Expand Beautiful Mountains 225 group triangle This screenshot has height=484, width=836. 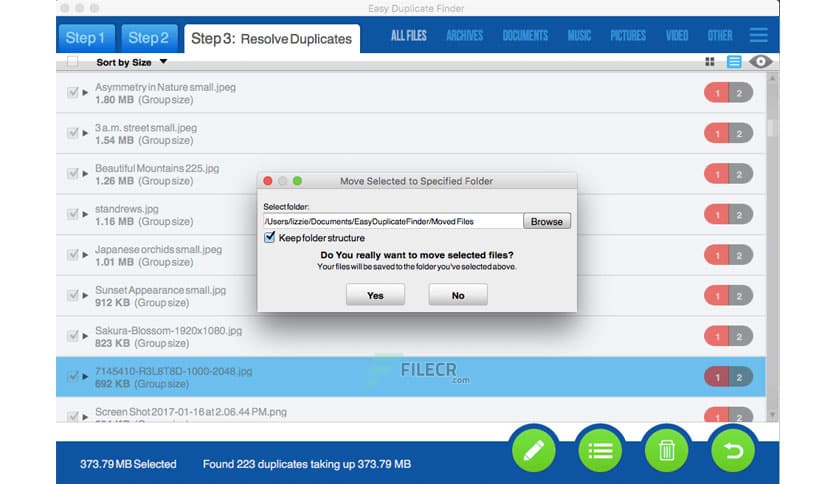click(85, 173)
